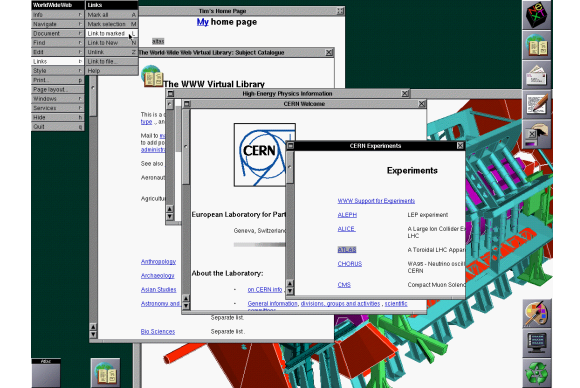Open the NeXT cube dock icon

(536, 15)
